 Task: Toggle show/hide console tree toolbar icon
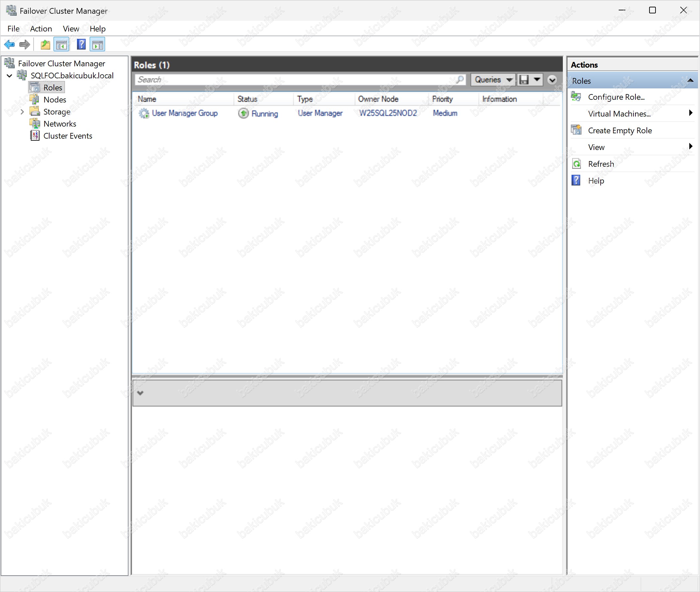pos(61,44)
